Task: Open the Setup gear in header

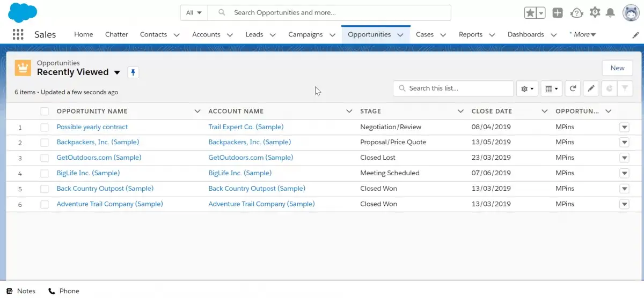Action: 595,12
